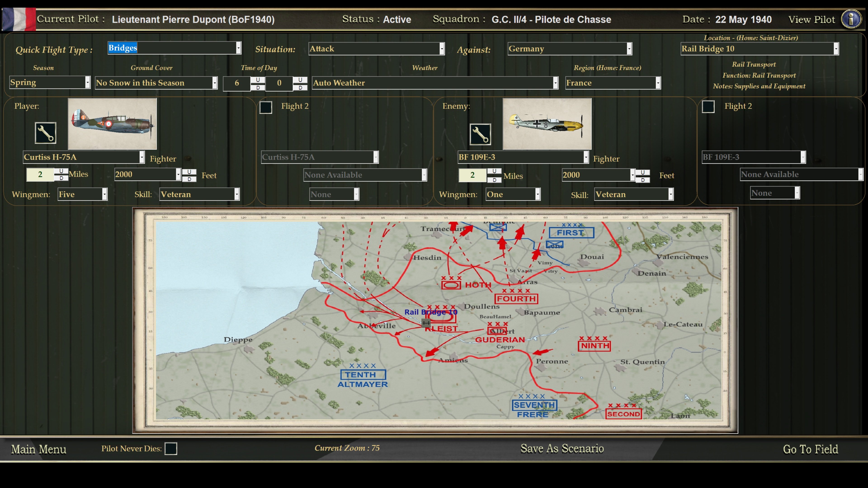The image size is (868, 488).
Task: Open the player Skill Veteran dropdown
Action: pos(199,194)
